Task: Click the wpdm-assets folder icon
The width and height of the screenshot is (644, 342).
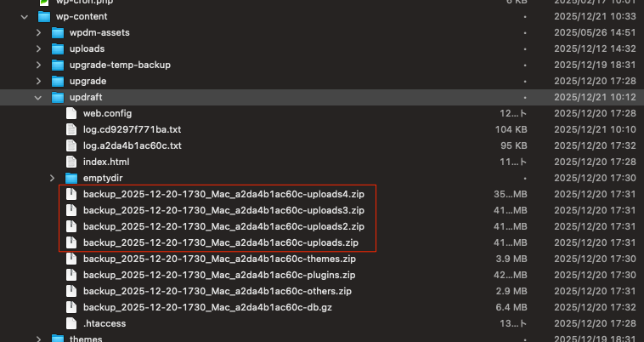Action: pyautogui.click(x=58, y=32)
